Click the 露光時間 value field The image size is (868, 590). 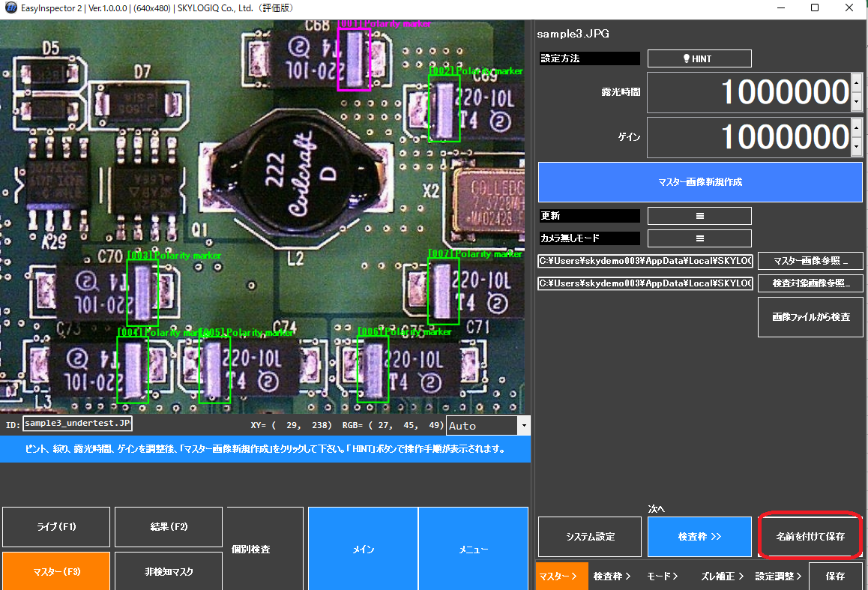click(749, 92)
